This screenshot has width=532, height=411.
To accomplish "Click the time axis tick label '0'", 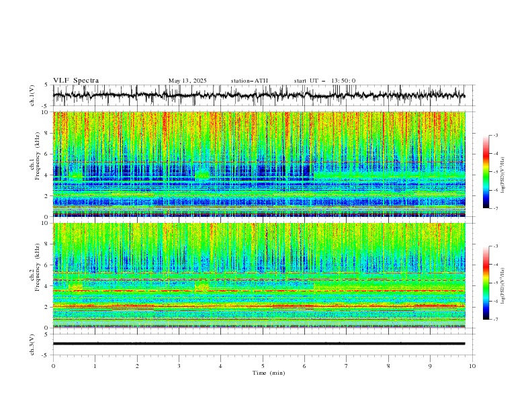I will pos(53,366).
